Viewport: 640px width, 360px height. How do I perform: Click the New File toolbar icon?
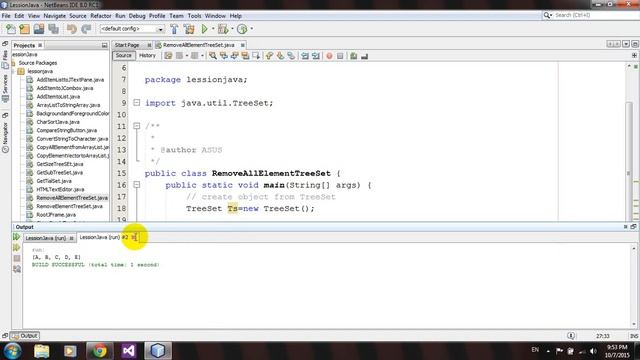[x=11, y=29]
